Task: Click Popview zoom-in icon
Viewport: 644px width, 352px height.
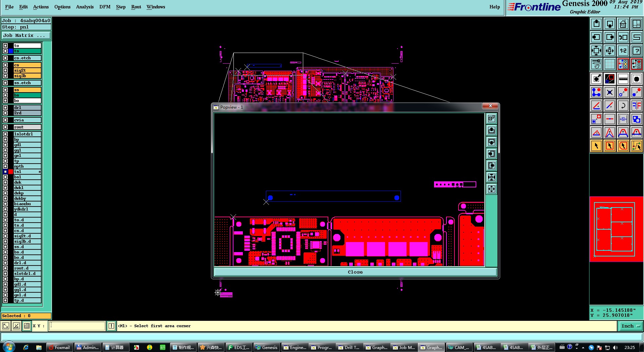Action: point(491,177)
